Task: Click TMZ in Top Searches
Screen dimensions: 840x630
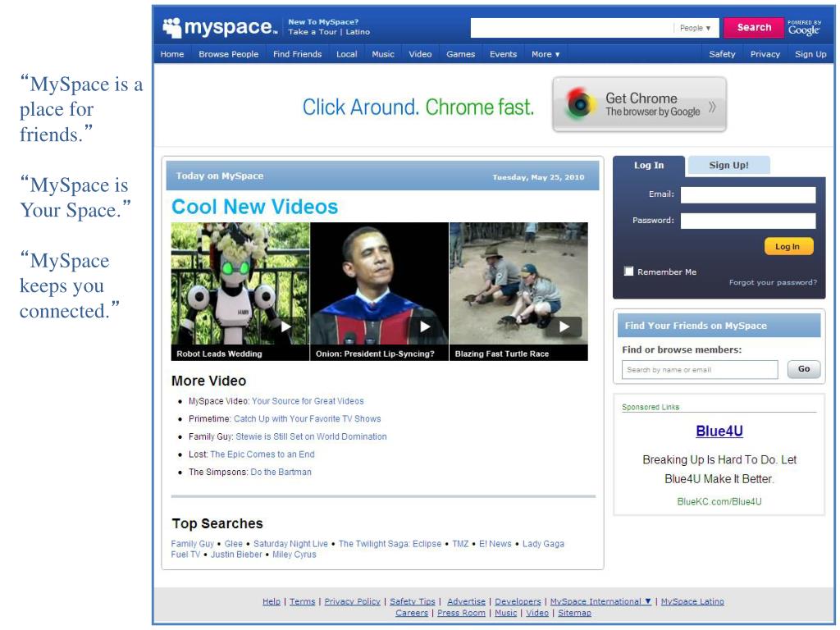Action: click(x=460, y=544)
